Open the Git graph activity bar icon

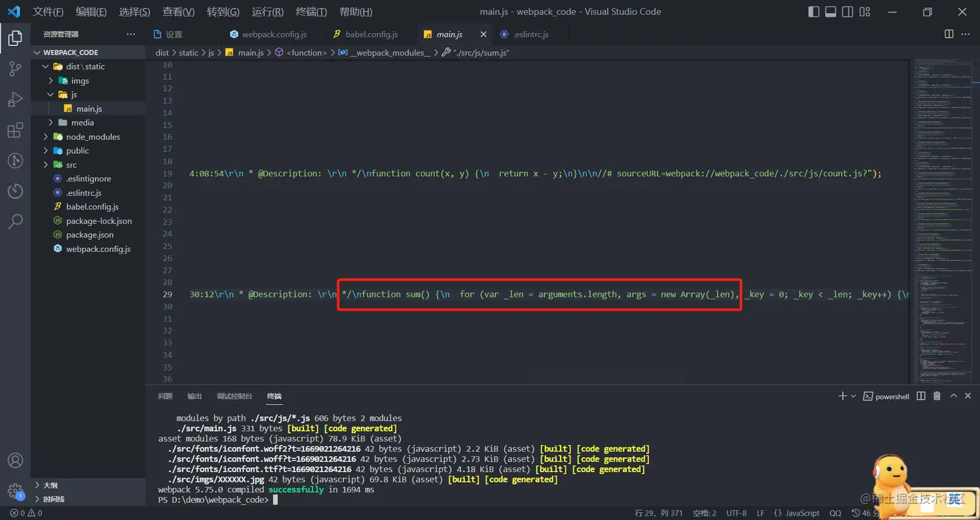(15, 161)
